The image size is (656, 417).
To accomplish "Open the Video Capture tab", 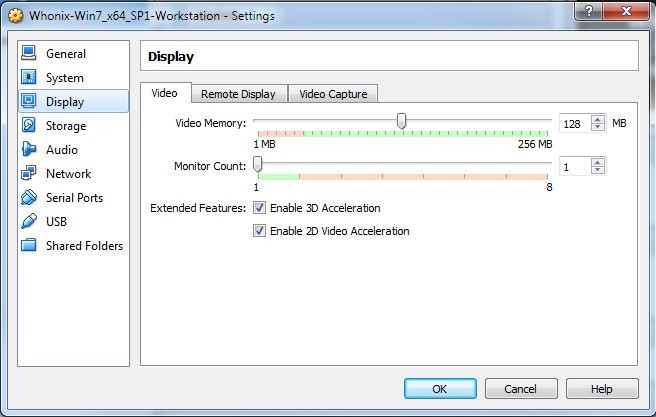I will 333,94.
